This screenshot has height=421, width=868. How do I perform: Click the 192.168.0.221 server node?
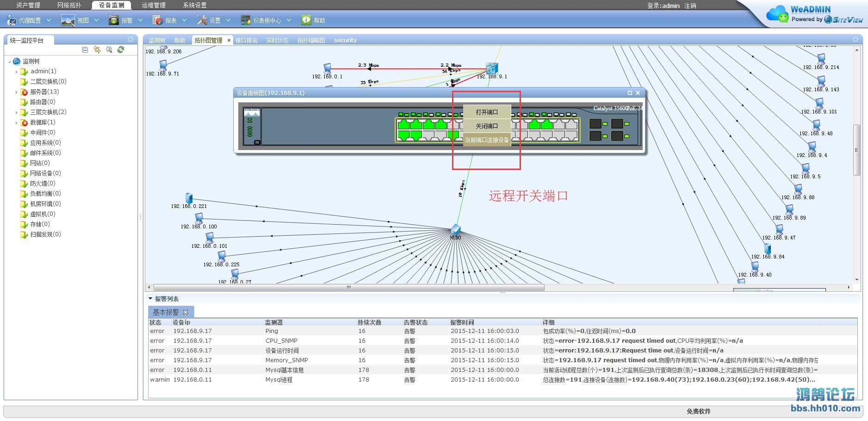coord(188,198)
